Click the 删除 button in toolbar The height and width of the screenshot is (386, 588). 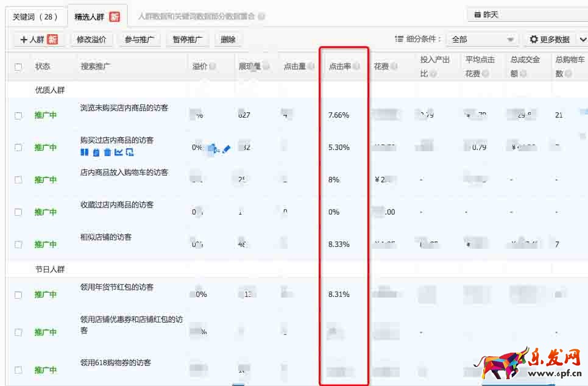click(228, 40)
